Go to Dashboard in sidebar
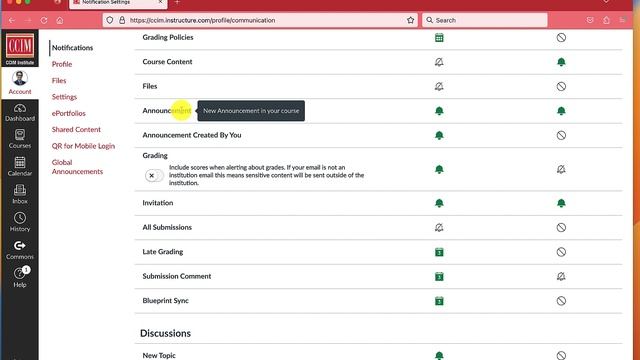The image size is (640, 360). click(x=20, y=113)
